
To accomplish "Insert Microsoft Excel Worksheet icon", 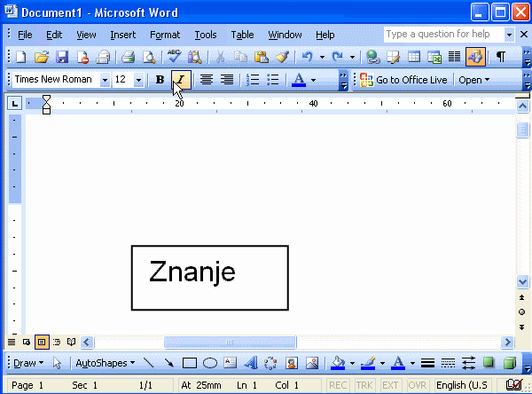I will pyautogui.click(x=434, y=57).
